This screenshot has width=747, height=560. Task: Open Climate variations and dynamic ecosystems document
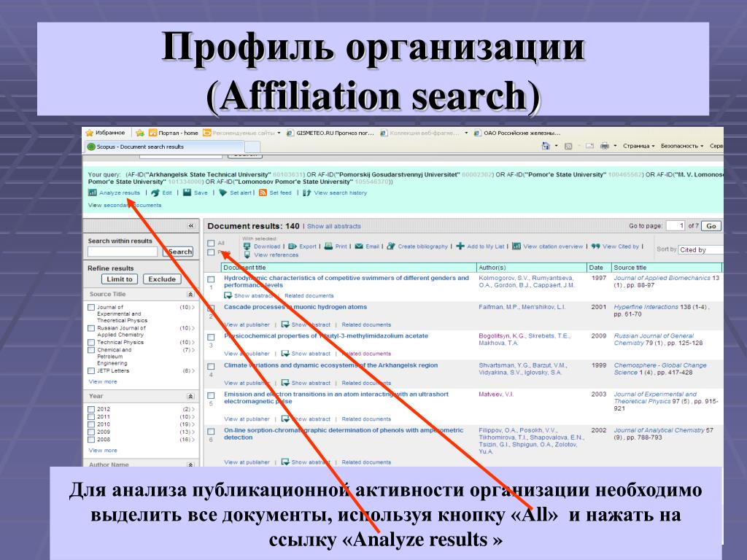[330, 365]
